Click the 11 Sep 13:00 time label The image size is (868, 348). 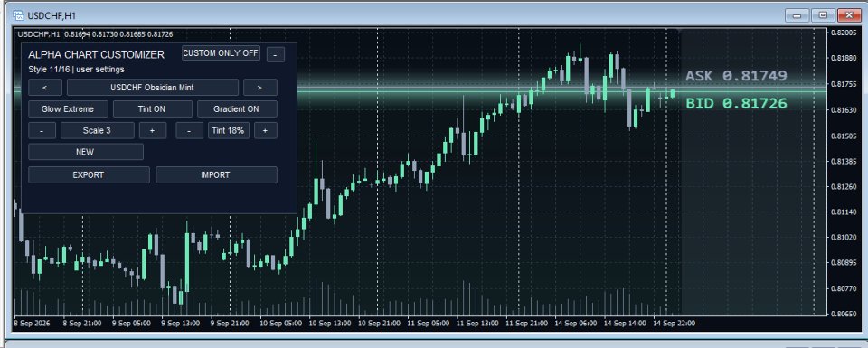click(477, 323)
